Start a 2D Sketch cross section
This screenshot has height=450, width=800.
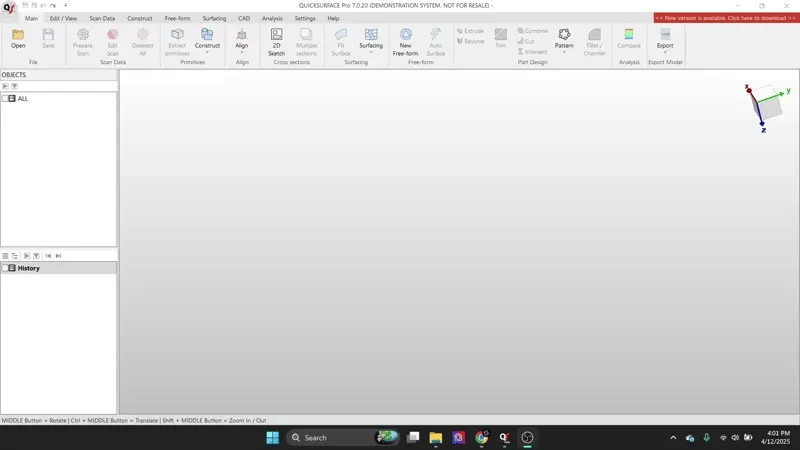pyautogui.click(x=276, y=40)
